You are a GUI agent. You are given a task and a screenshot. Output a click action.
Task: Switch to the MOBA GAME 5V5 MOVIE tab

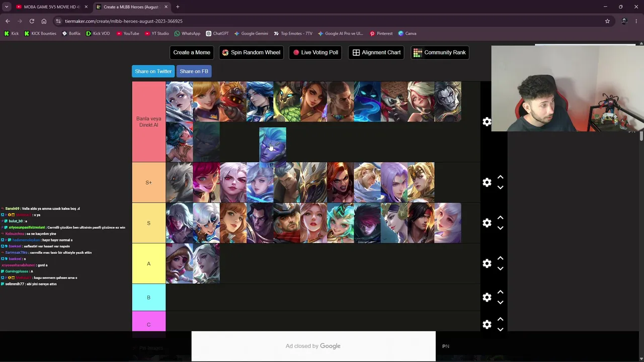(x=49, y=7)
